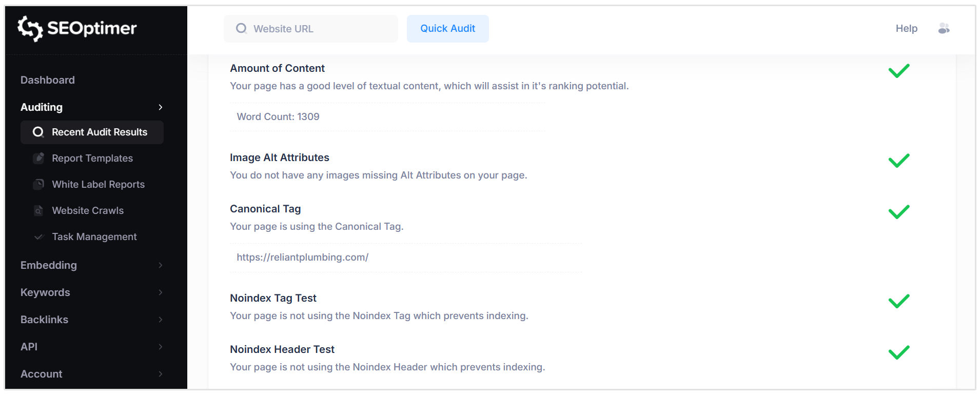The width and height of the screenshot is (980, 395).
Task: Toggle the Canonical Tag green checkmark
Action: click(x=898, y=211)
